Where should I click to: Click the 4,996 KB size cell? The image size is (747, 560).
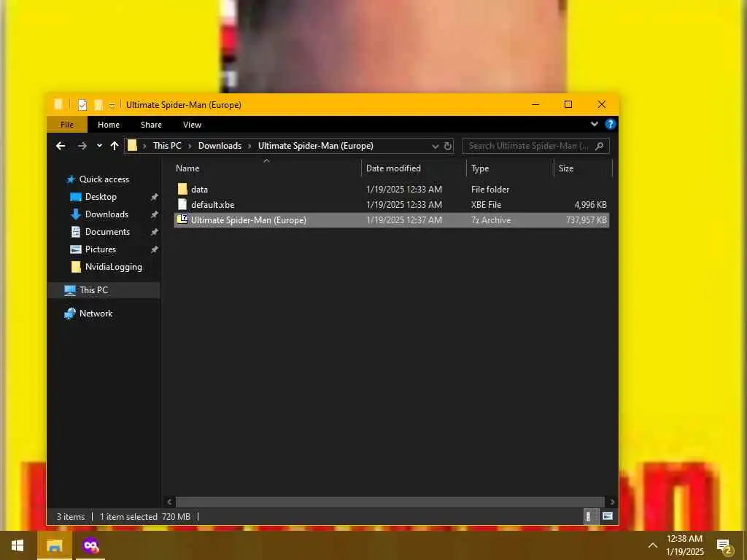tap(590, 205)
